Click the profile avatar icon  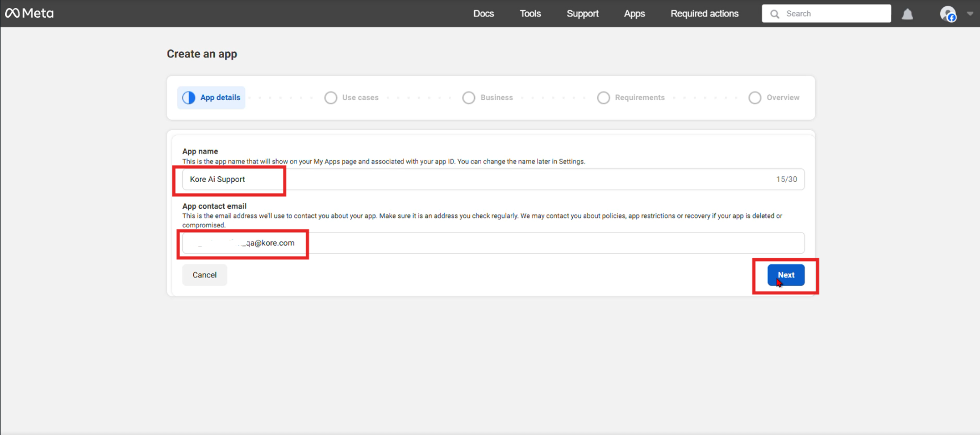coord(948,14)
